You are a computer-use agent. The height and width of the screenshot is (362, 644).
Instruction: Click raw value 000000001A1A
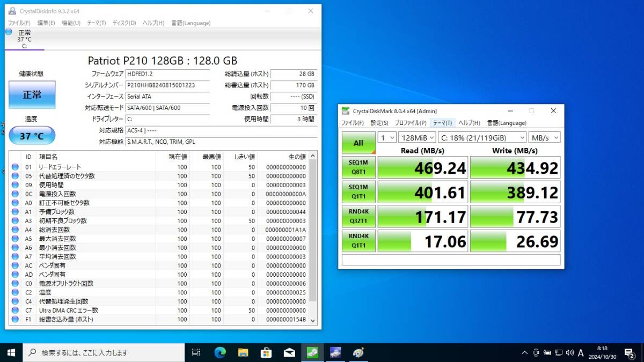click(x=286, y=230)
